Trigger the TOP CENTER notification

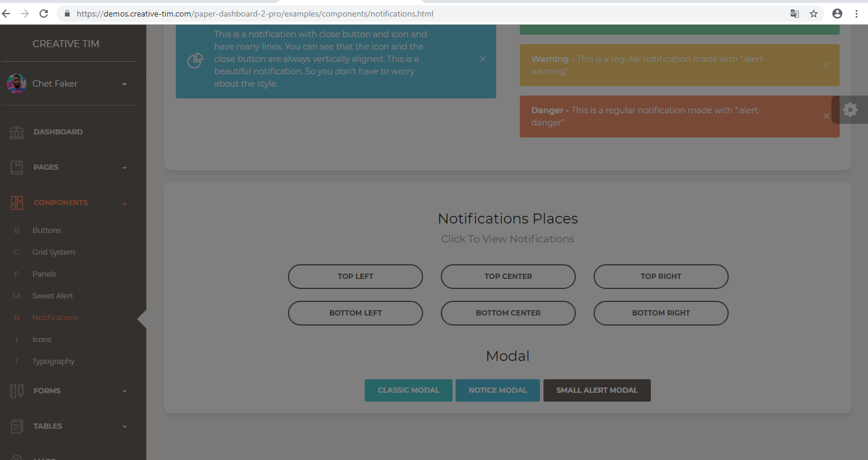coord(508,276)
